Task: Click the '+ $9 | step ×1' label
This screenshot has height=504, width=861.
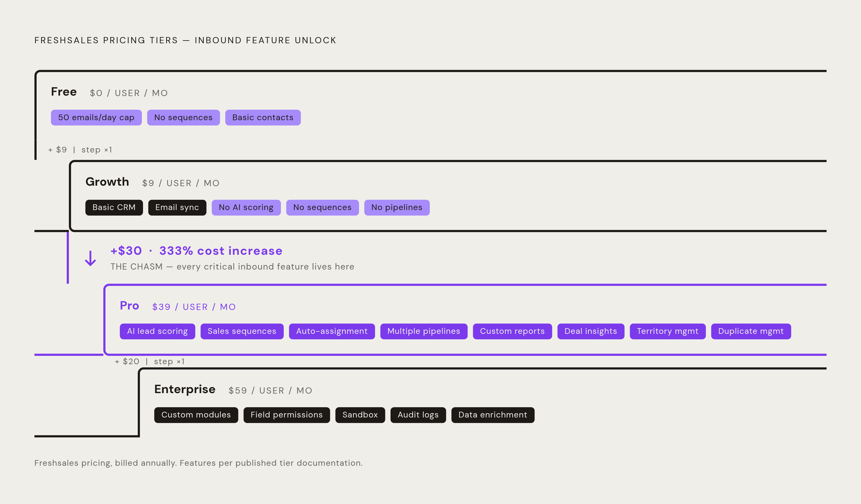Action: (x=80, y=150)
